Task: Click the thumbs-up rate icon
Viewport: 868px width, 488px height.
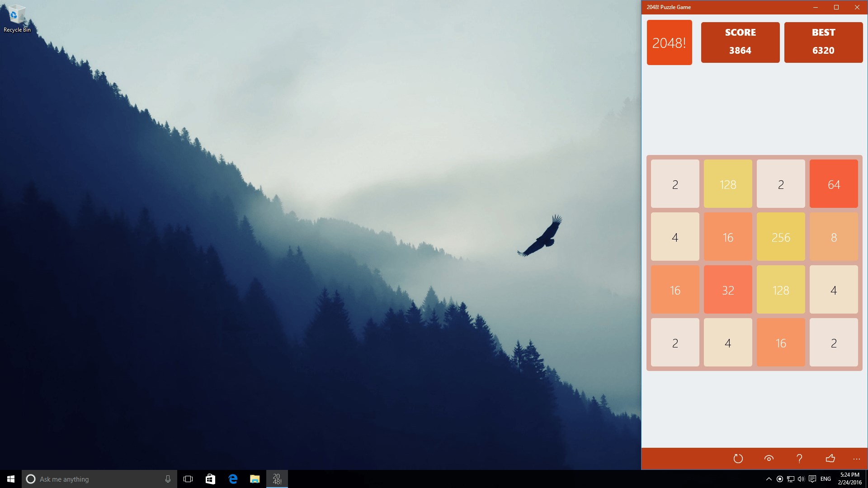Action: click(830, 459)
